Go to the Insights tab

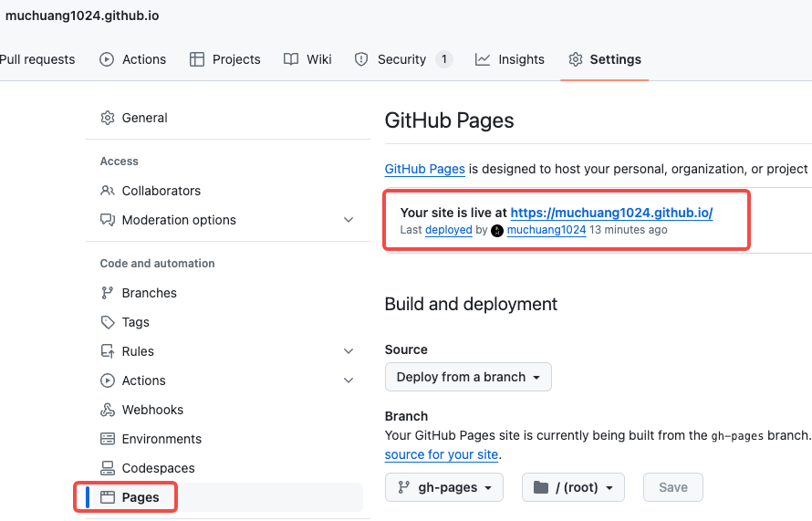pyautogui.click(x=510, y=59)
